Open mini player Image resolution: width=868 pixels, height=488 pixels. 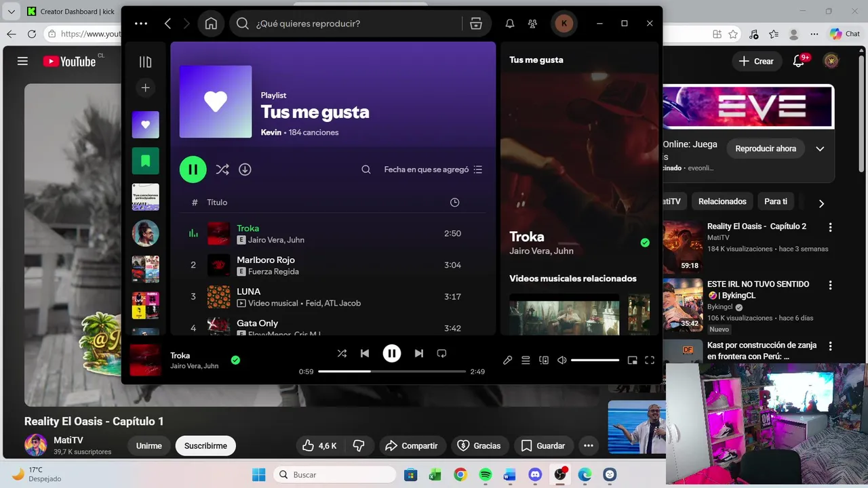tap(632, 361)
